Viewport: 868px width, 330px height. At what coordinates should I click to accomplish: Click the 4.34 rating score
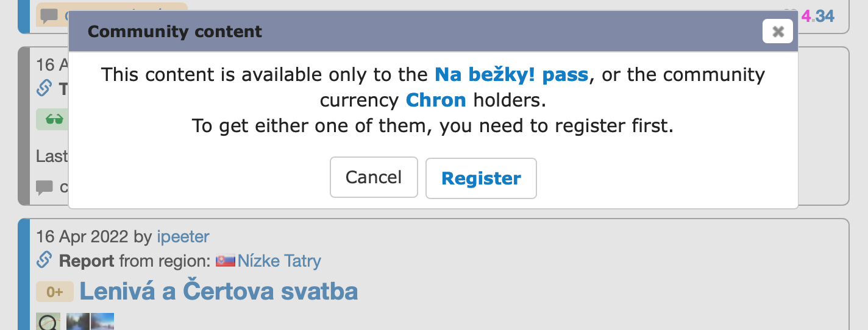(x=817, y=16)
